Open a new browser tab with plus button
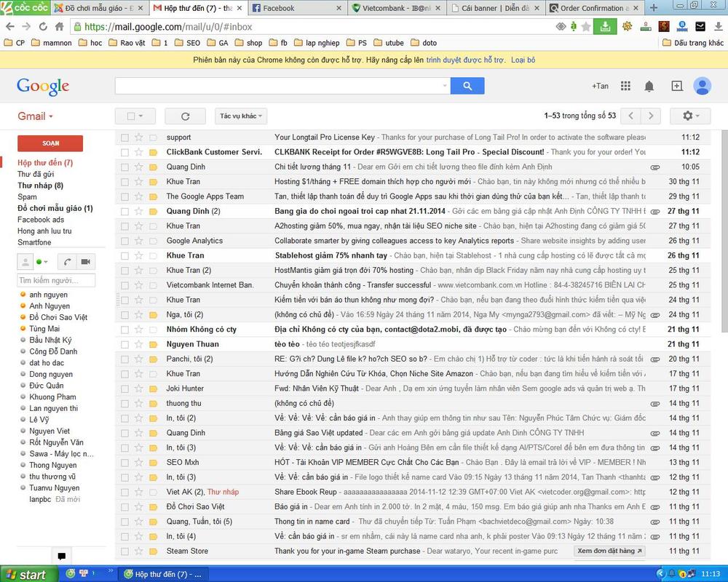Viewport: 728px width, 582px height. (654, 8)
